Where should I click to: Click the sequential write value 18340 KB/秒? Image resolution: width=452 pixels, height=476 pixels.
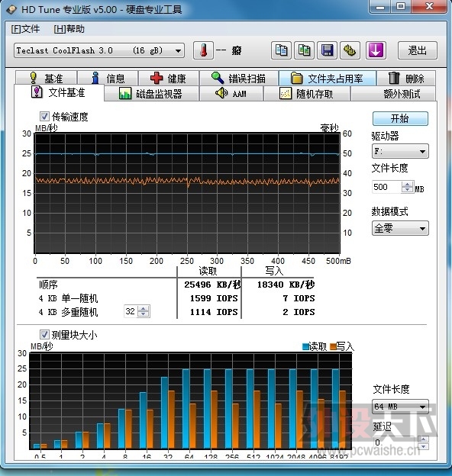pos(286,285)
